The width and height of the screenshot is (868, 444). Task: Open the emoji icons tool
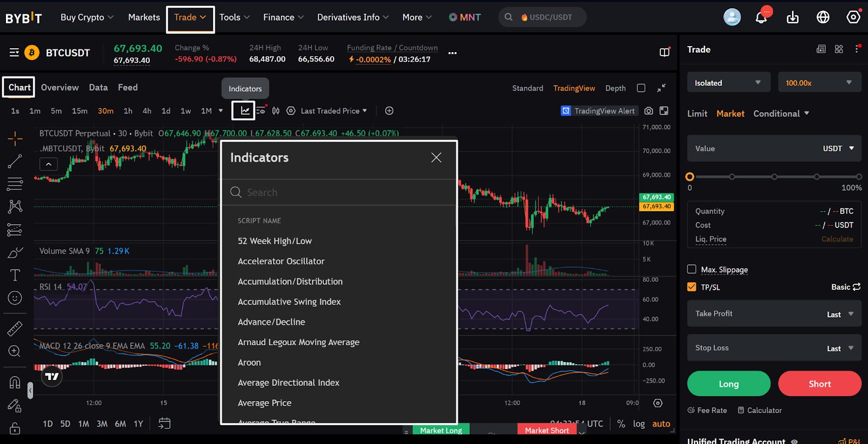point(15,298)
